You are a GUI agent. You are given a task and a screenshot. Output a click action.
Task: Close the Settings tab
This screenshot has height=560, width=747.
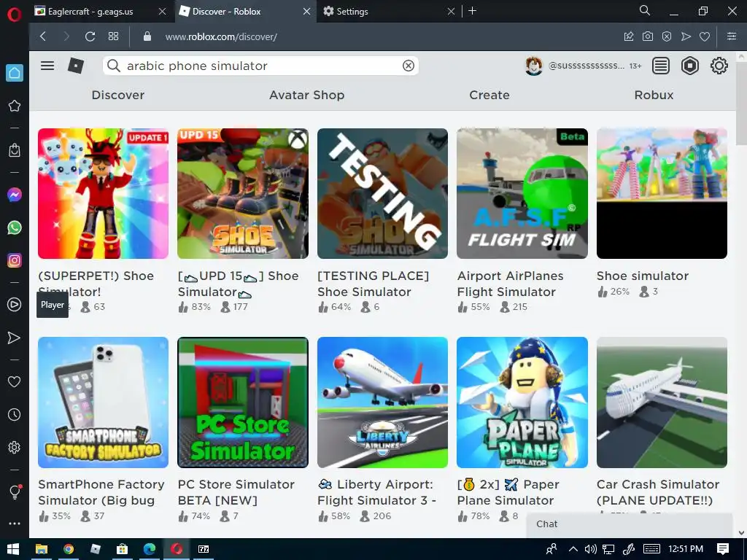point(451,12)
